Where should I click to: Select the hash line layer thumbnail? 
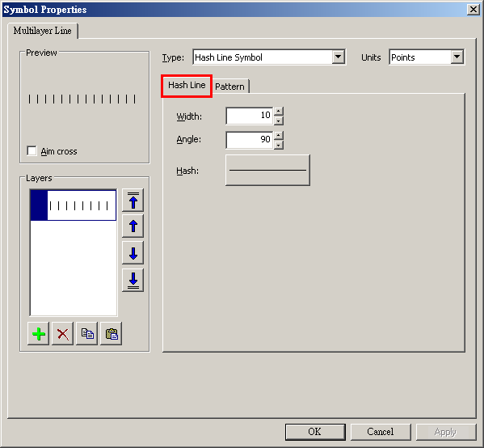tap(74, 205)
